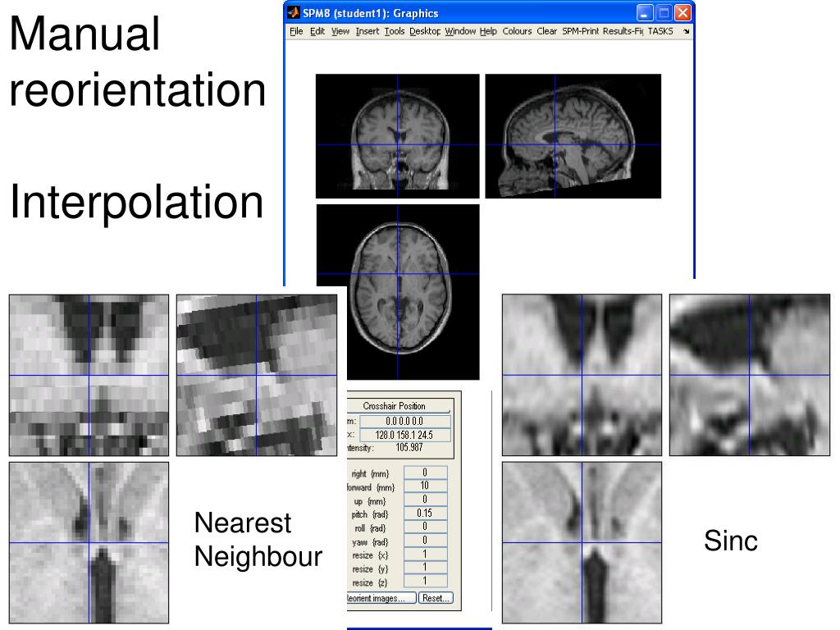This screenshot has width=840, height=630.
Task: Click the Interpolation heading
Action: 137,203
